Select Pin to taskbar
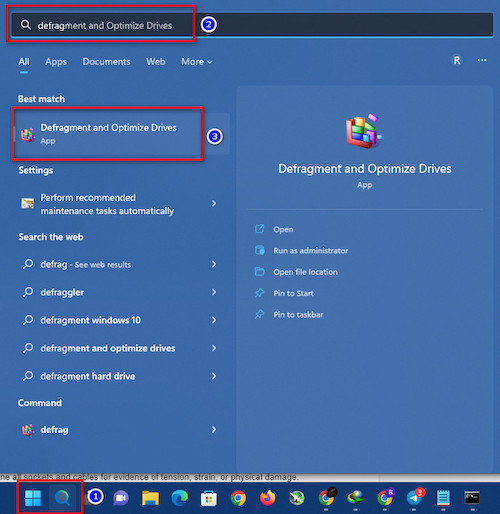Image resolution: width=500 pixels, height=514 pixels. pyautogui.click(x=298, y=315)
